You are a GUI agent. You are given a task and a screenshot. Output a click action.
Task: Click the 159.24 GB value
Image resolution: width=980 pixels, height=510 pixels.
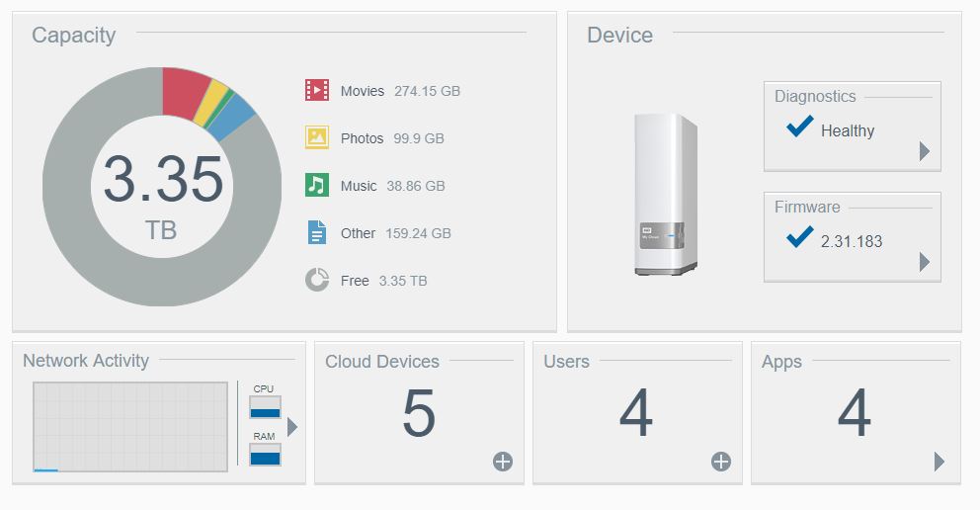[x=418, y=233]
